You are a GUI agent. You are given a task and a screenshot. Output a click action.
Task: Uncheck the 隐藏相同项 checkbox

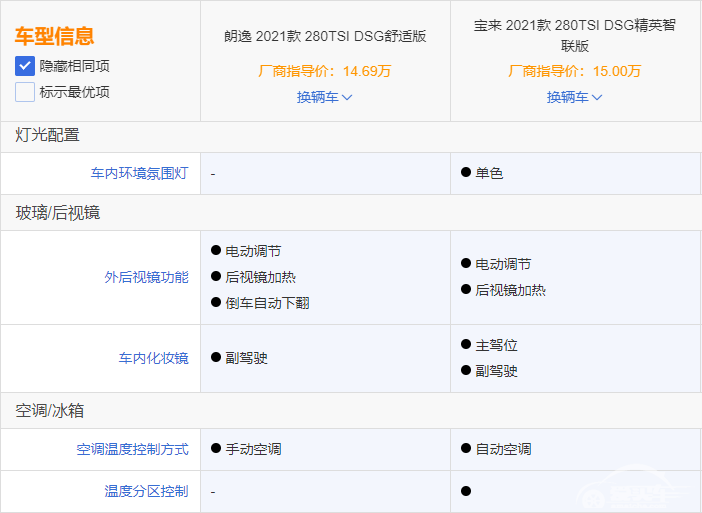[25, 66]
